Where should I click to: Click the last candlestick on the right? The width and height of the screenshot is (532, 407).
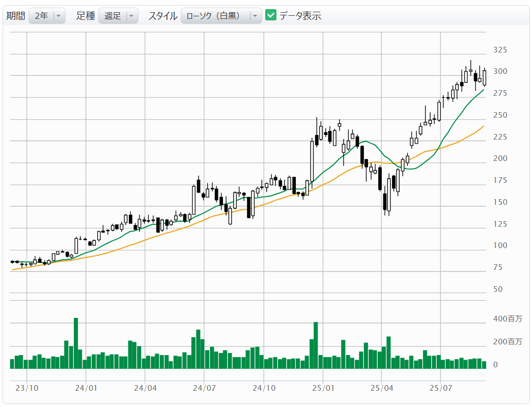484,77
